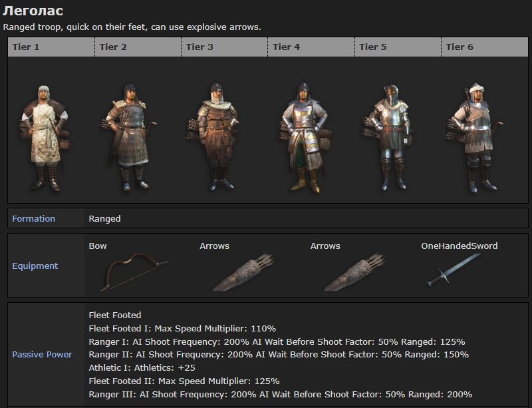Screen dimensions: 532x408
Task: Click the Equipment row label
Action: [x=35, y=266]
